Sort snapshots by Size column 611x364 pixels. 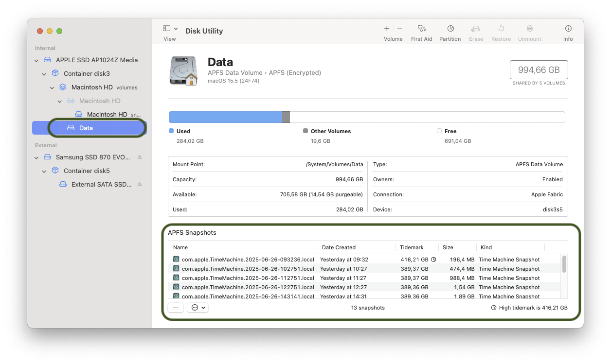click(x=457, y=247)
